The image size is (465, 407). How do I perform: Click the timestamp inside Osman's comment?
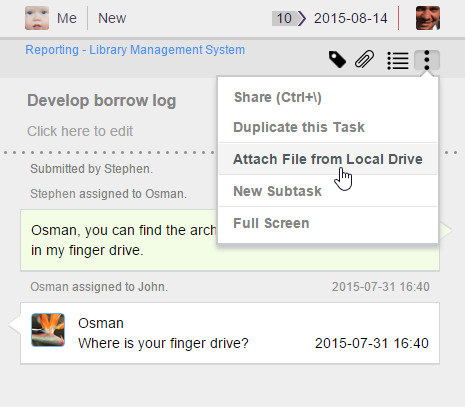coord(372,343)
